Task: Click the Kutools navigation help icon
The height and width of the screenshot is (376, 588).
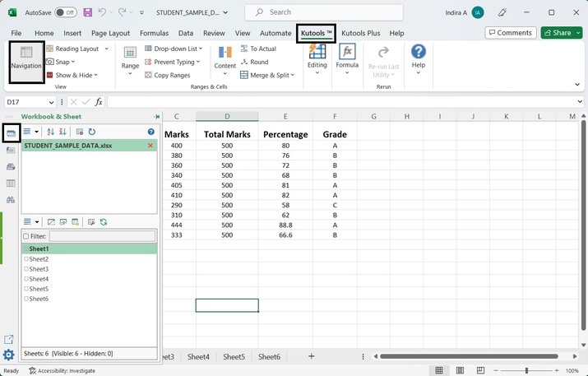Action: [150, 132]
